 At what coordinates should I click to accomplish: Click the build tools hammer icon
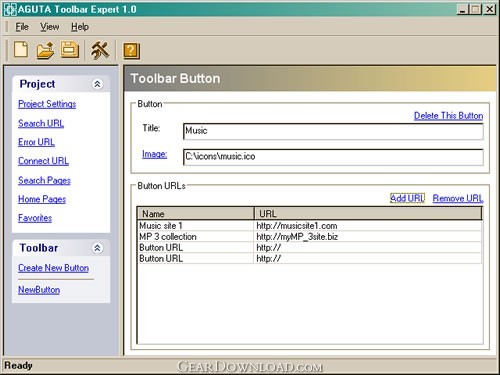pyautogui.click(x=100, y=50)
